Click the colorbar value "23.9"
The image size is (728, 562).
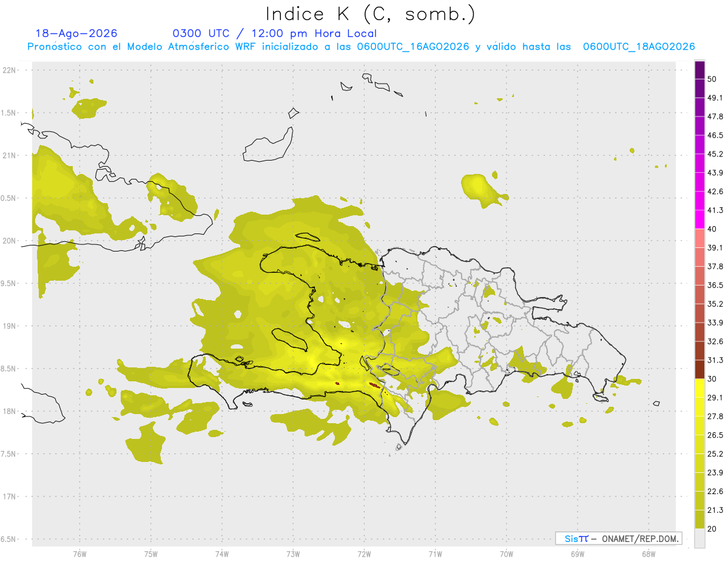pos(715,472)
